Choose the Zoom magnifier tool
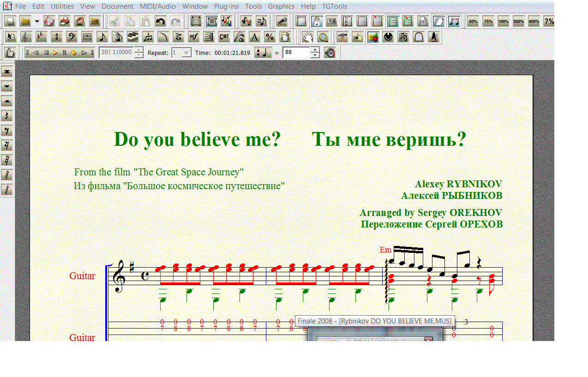This screenshot has height=377, width=588. pyautogui.click(x=323, y=37)
